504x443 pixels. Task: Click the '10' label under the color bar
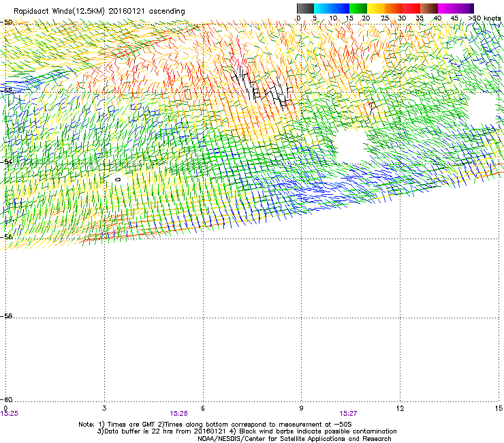coord(333,18)
